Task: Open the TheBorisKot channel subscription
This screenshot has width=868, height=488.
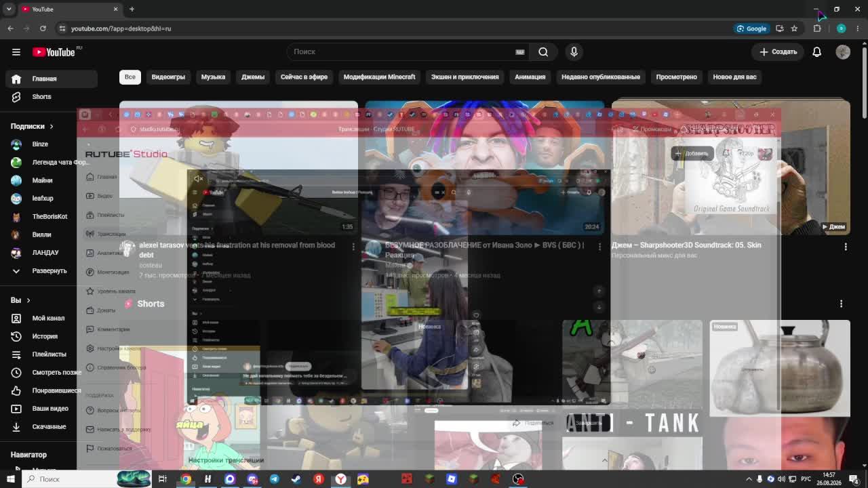Action: pos(53,216)
